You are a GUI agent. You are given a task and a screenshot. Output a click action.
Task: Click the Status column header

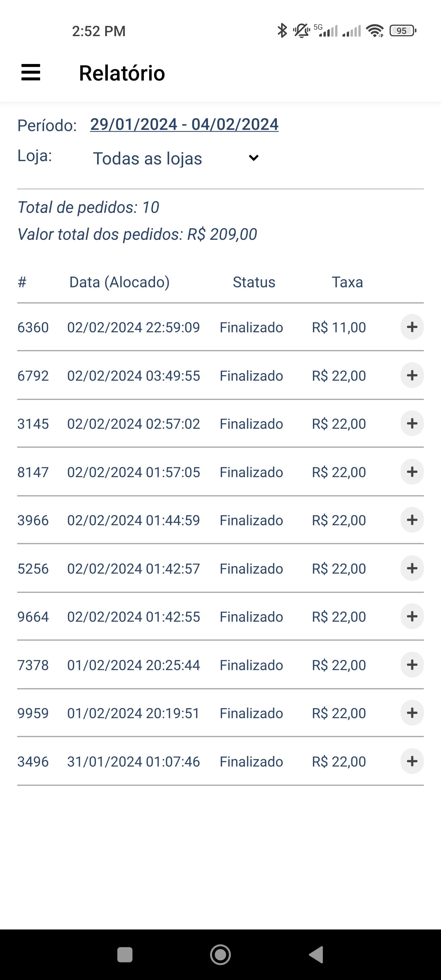254,282
